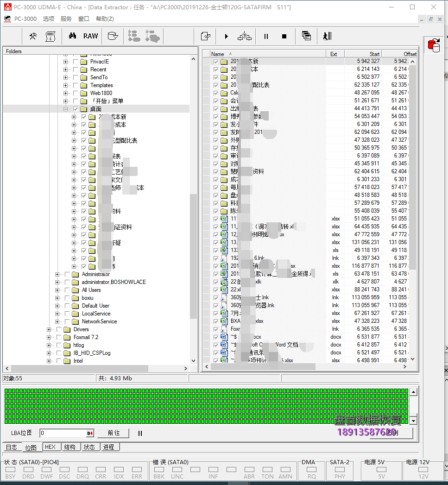Check the SendTo folder checkbox
Image resolution: width=448 pixels, height=485 pixels.
coord(76,78)
